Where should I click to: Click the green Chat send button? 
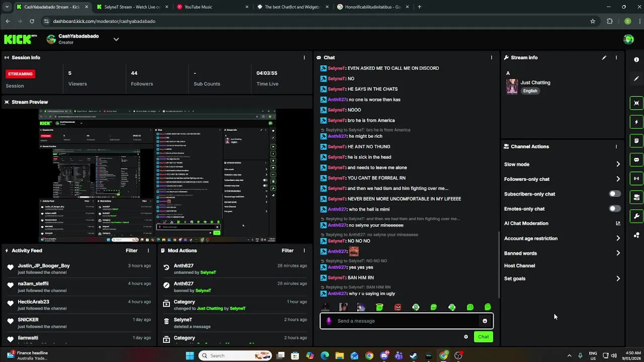(x=483, y=337)
